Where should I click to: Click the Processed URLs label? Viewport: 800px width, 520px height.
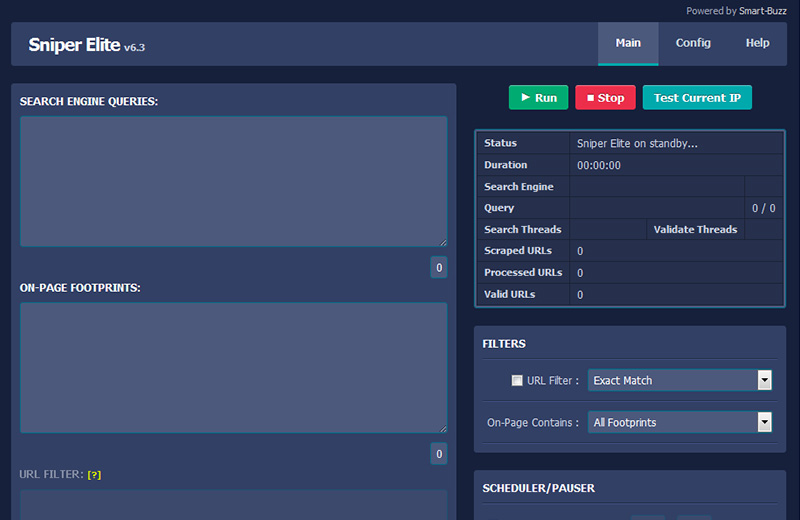pos(523,273)
